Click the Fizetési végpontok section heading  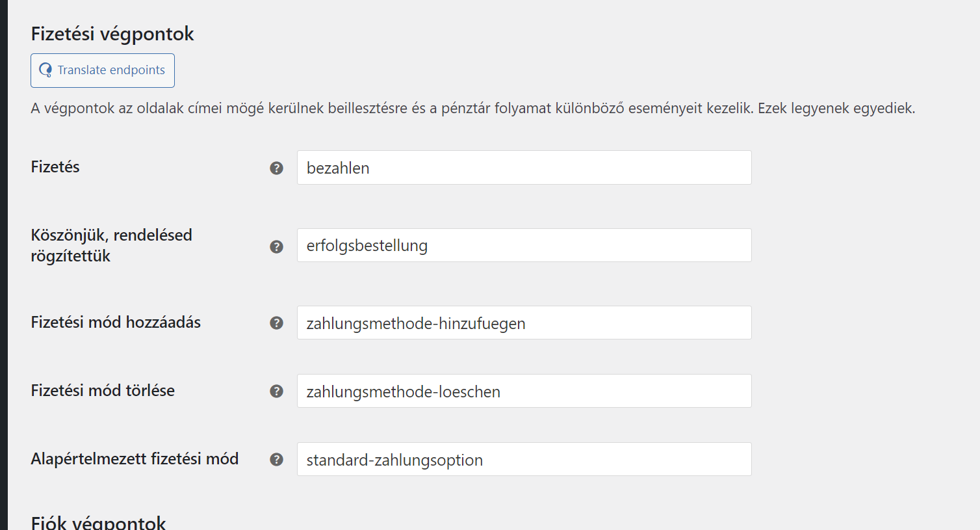point(112,34)
